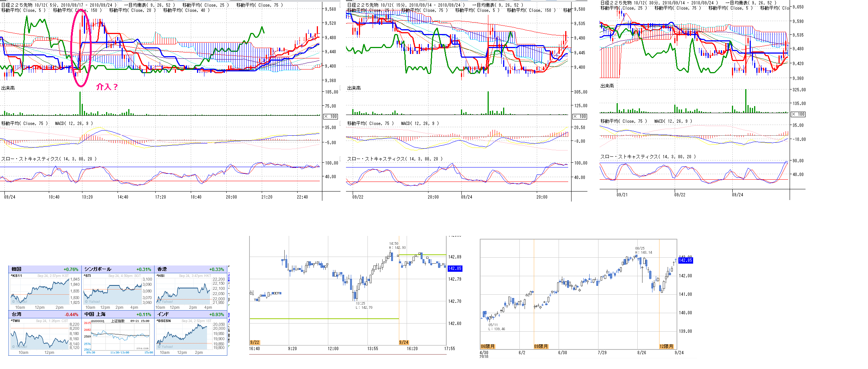Click the blue 142.85 price tag on daily chart
Screen dimensions: 868x369
click(x=685, y=260)
